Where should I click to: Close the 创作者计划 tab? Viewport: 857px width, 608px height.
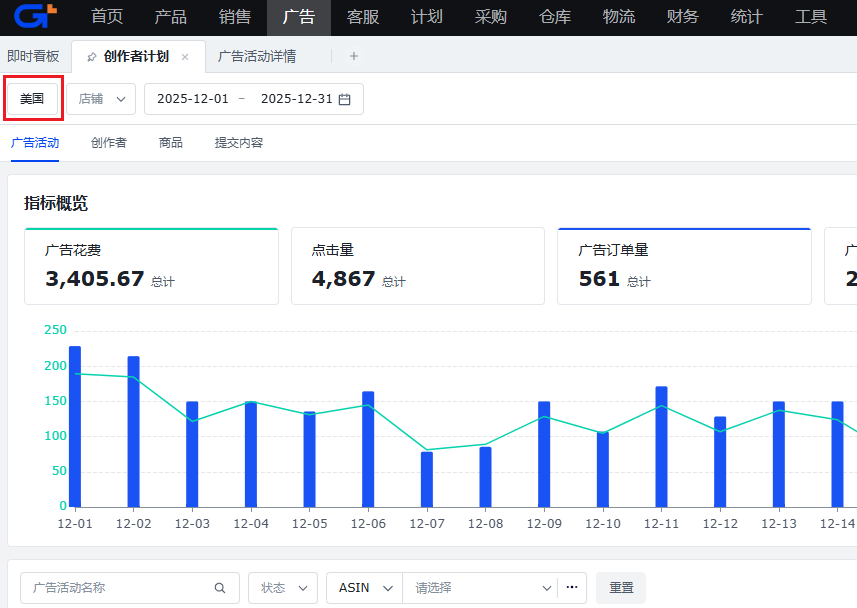coord(185,57)
